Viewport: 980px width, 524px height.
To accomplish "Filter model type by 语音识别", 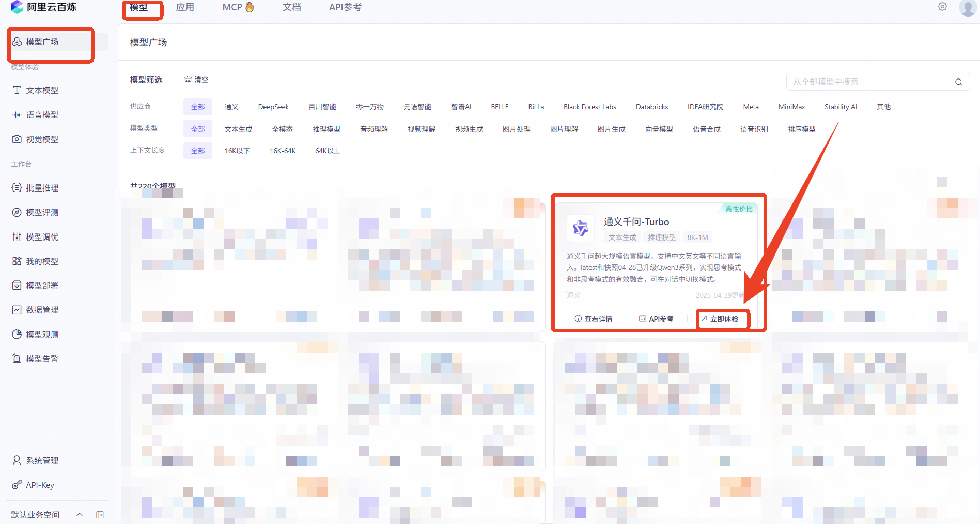I will click(x=754, y=129).
